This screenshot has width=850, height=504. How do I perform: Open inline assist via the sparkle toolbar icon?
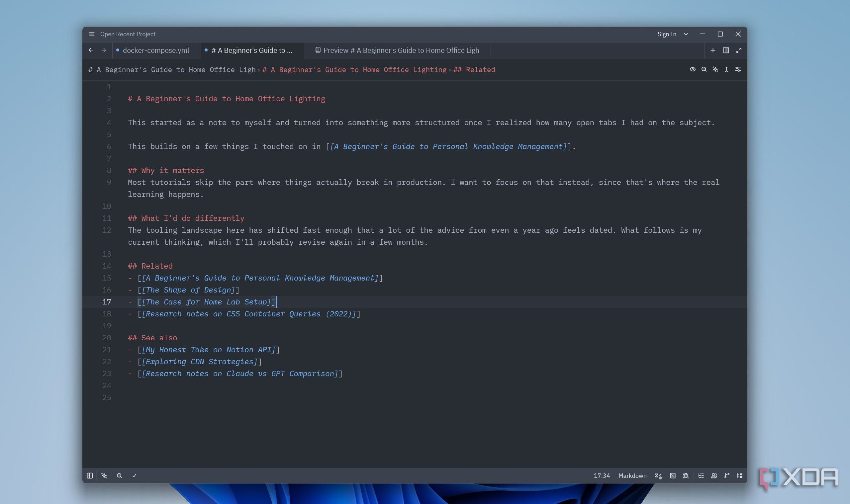[715, 69]
